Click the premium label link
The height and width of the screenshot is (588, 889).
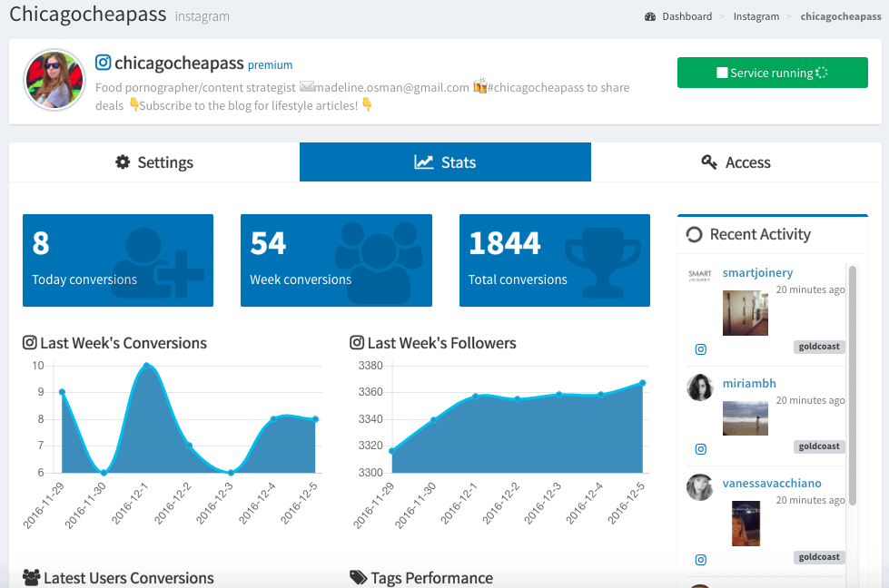(270, 65)
